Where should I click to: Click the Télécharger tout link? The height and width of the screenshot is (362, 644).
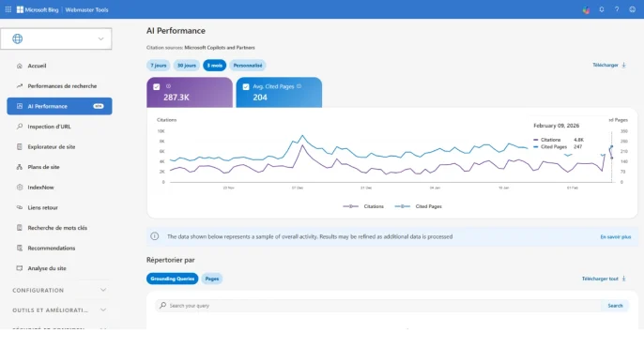[x=600, y=279]
